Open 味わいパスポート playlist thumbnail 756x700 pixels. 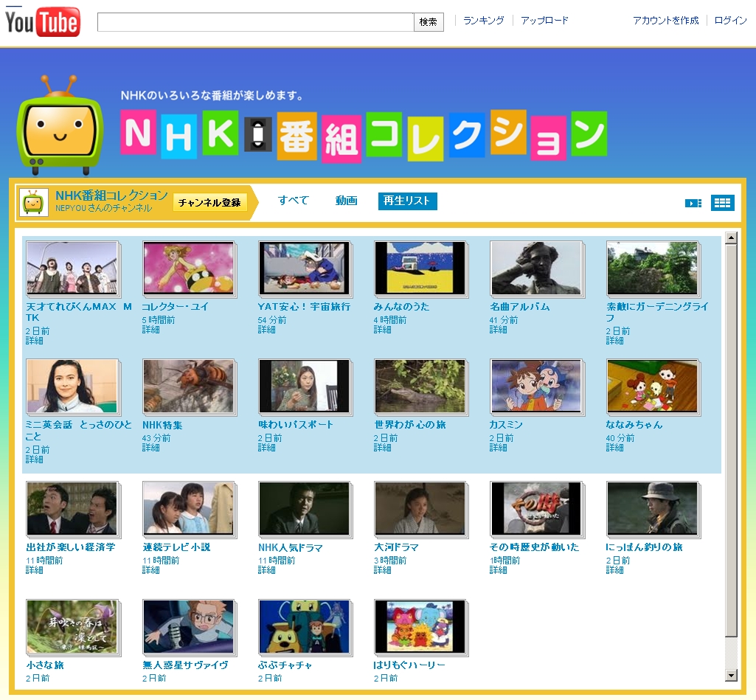coord(304,387)
